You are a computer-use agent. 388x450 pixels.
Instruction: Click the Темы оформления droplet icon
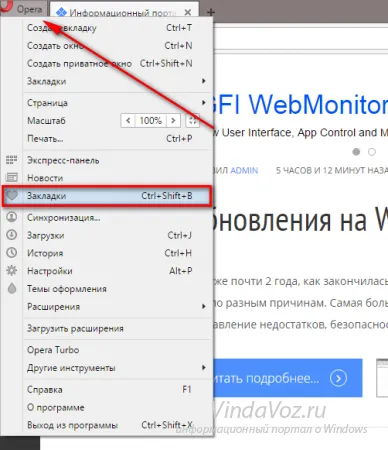tap(12, 288)
